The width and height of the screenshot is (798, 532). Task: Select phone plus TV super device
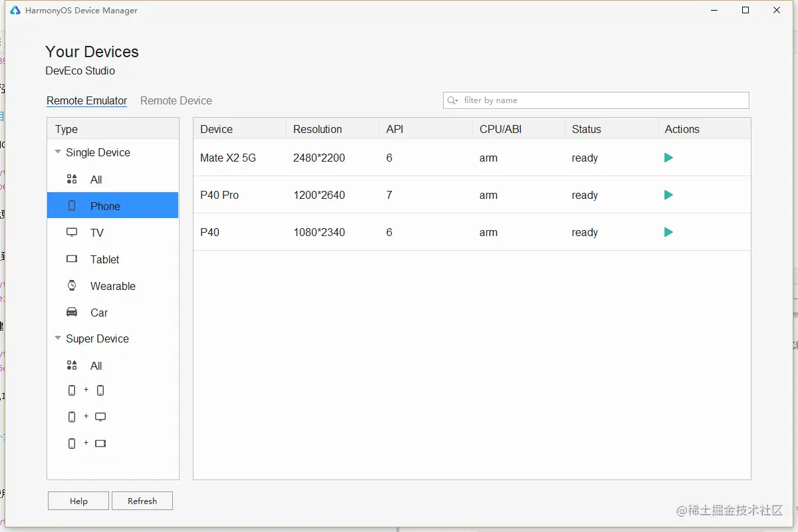click(86, 417)
